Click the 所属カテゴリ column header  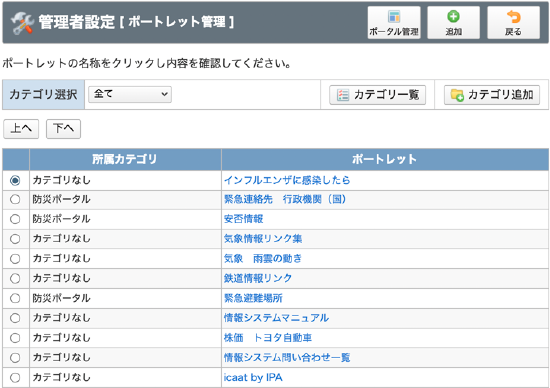(x=125, y=159)
